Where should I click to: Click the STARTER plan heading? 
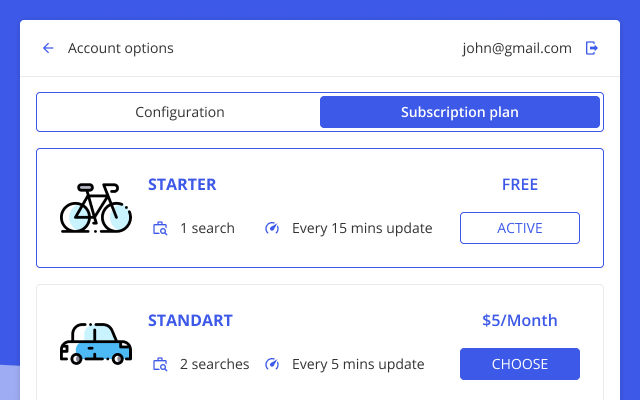182,185
